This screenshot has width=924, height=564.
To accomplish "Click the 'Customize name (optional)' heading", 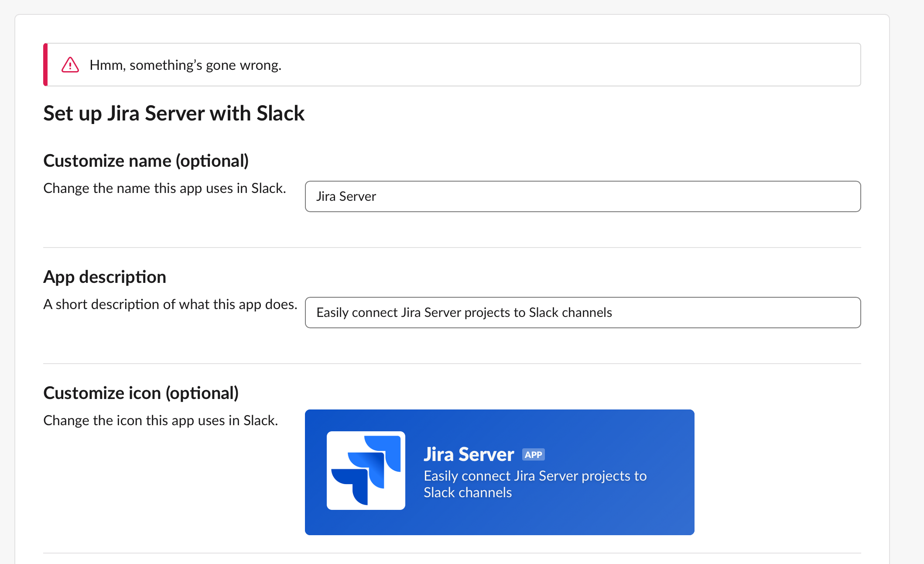I will click(x=146, y=161).
